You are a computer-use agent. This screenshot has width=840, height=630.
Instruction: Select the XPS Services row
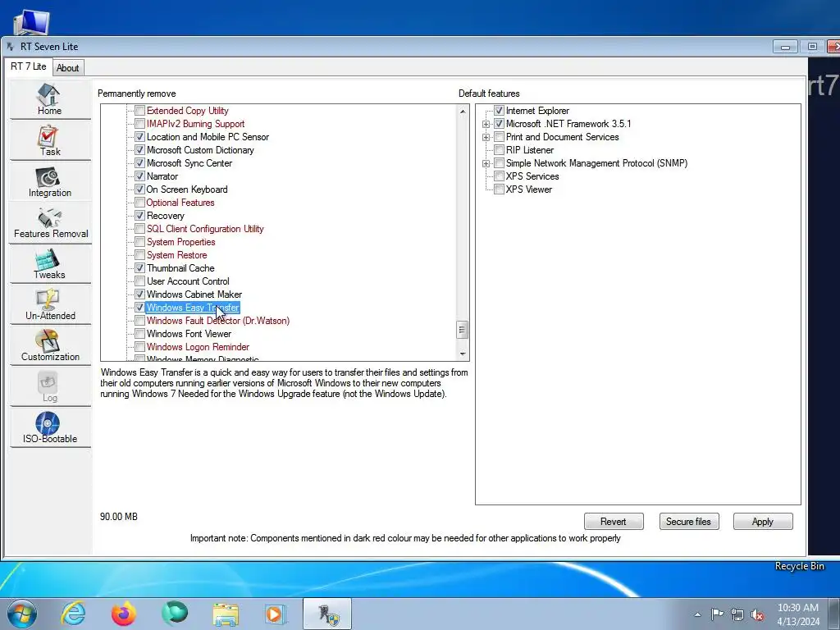point(532,176)
